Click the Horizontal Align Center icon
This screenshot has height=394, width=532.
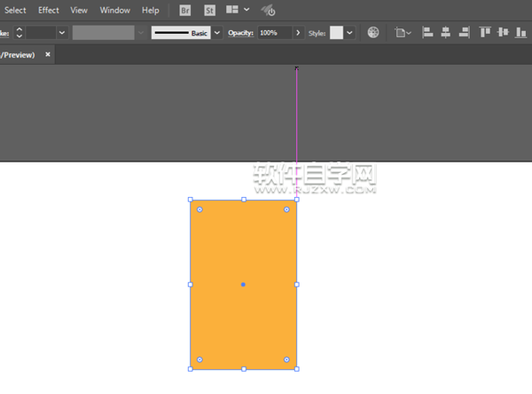(445, 32)
